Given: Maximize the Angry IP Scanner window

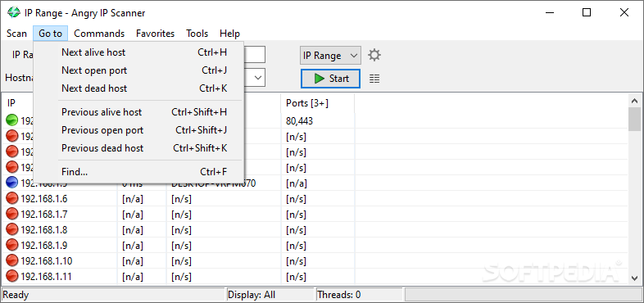Looking at the screenshot, I should point(587,13).
